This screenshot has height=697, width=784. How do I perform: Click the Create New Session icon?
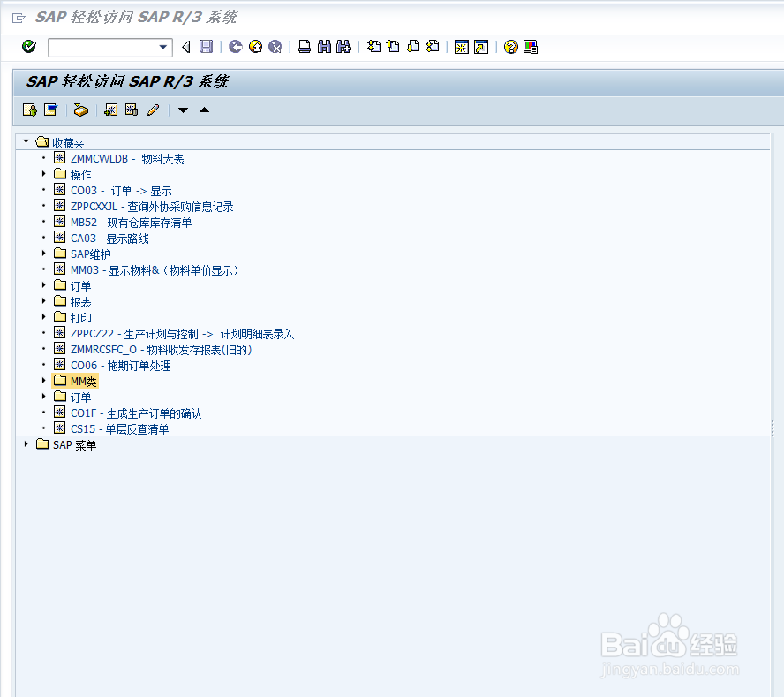pos(462,47)
